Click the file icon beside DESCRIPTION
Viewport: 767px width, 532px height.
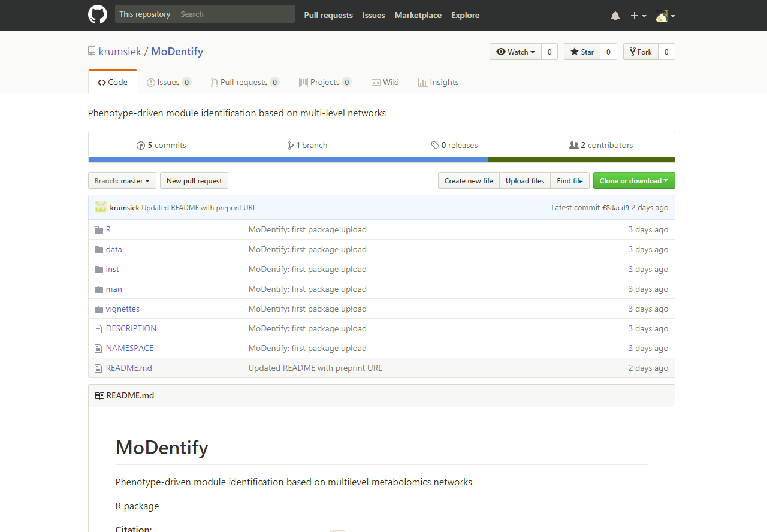tap(98, 328)
